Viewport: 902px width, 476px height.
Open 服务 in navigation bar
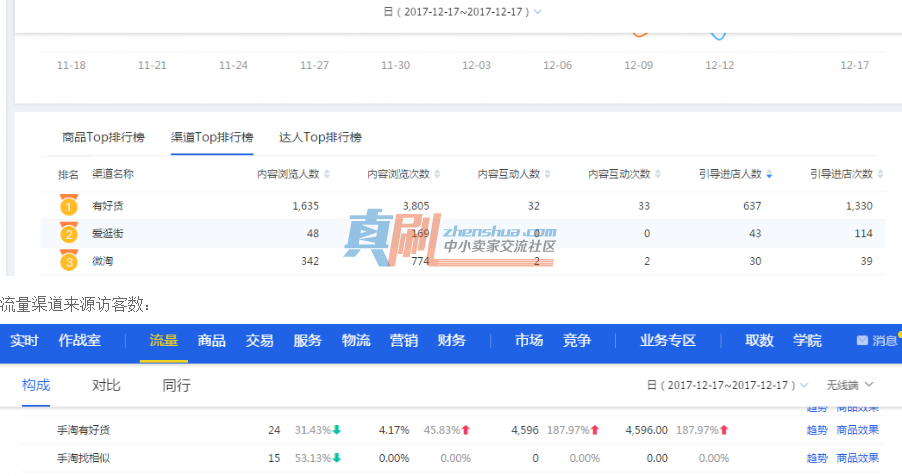pos(307,341)
